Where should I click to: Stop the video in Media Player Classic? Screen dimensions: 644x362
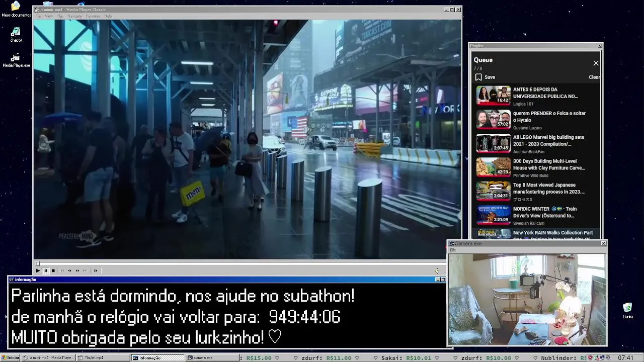click(x=53, y=270)
